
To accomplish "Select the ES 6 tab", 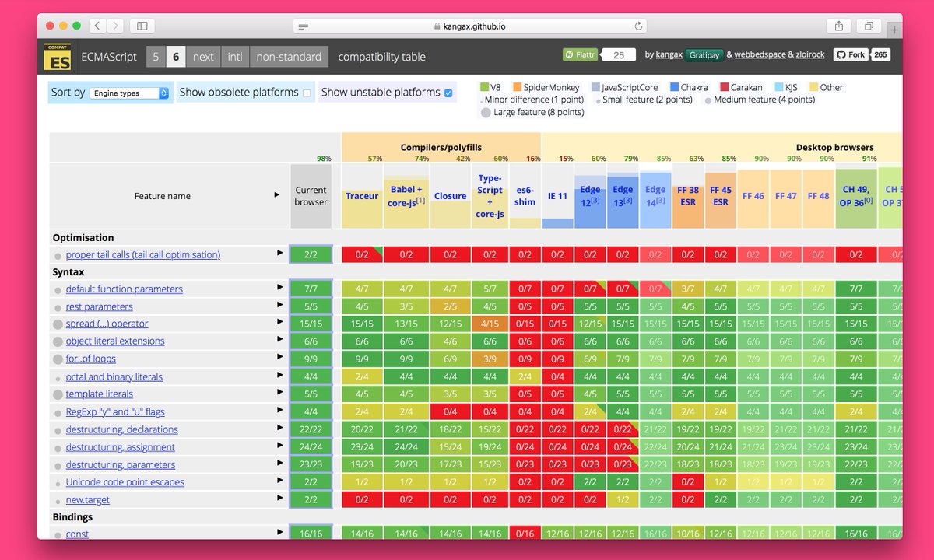I will point(176,57).
